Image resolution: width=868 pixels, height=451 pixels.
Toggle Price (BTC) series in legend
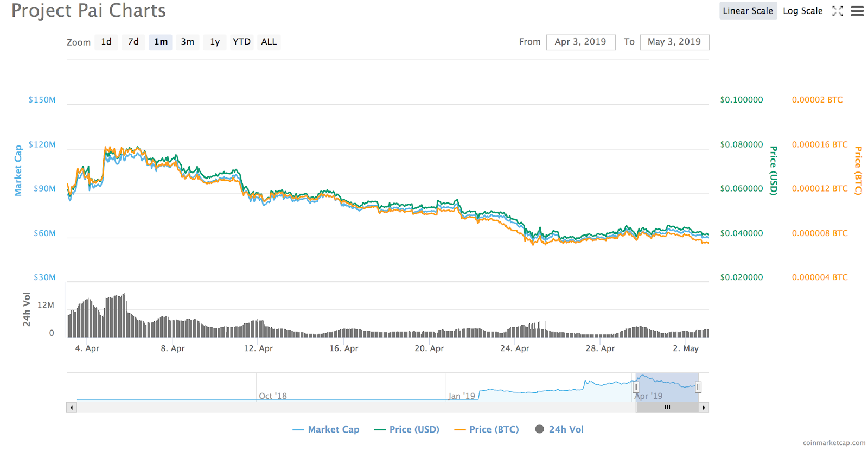pyautogui.click(x=487, y=429)
